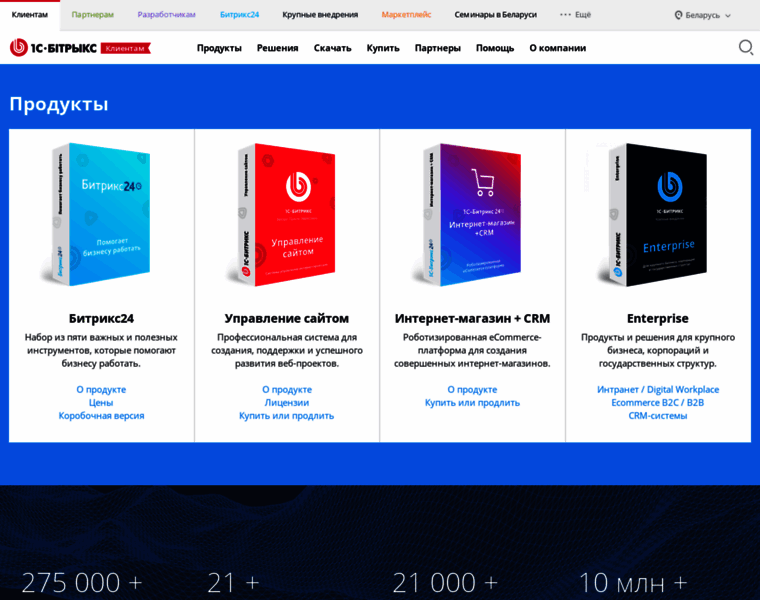Image resolution: width=760 pixels, height=600 pixels.
Task: Click the Цены link under Битрикс24
Action: click(101, 402)
